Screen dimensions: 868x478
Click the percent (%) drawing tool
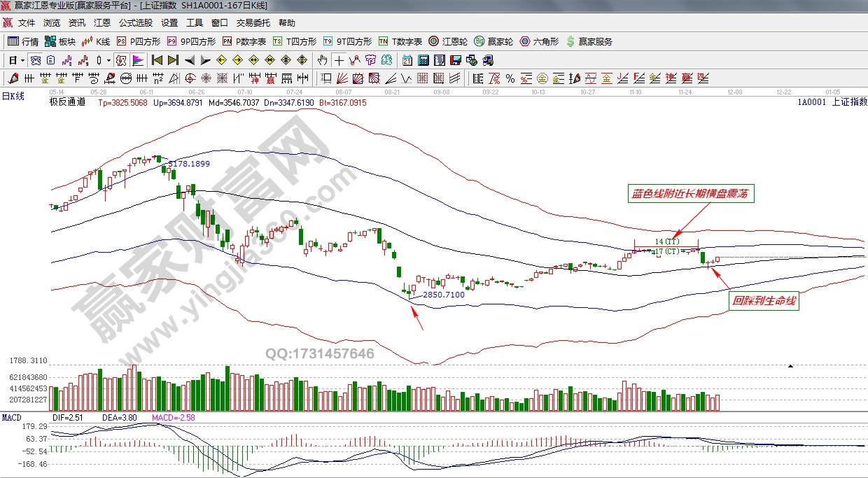click(x=510, y=78)
